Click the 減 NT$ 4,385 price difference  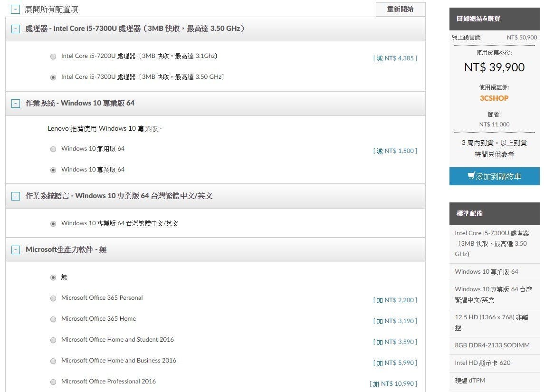pyautogui.click(x=395, y=58)
